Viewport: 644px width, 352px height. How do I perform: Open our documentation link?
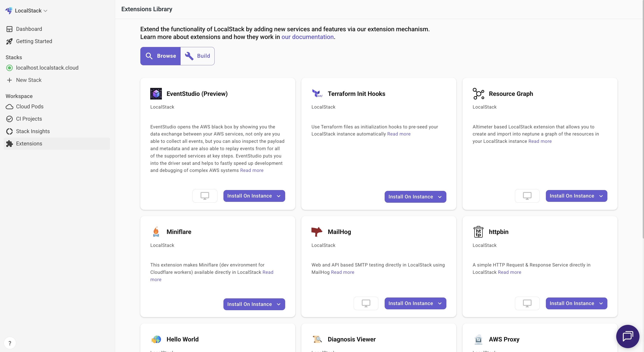308,37
